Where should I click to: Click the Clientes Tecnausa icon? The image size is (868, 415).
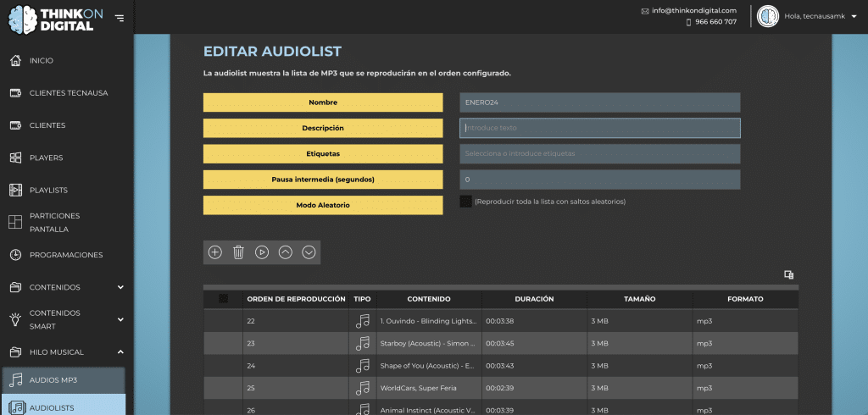point(15,93)
